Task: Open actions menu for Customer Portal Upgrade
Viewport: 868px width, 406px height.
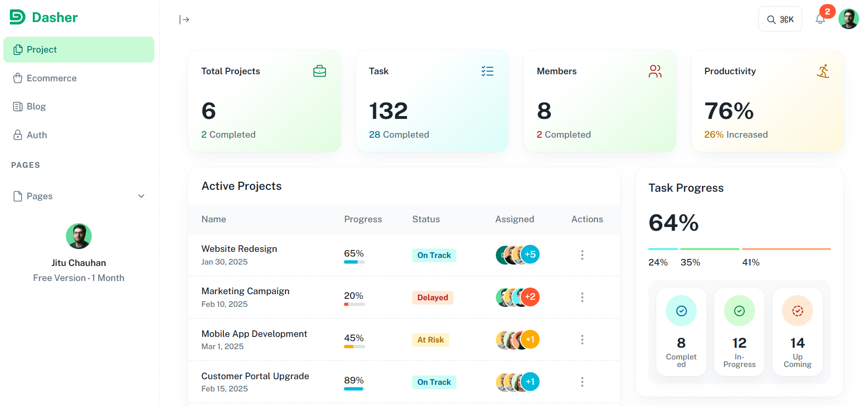Action: [x=582, y=382]
